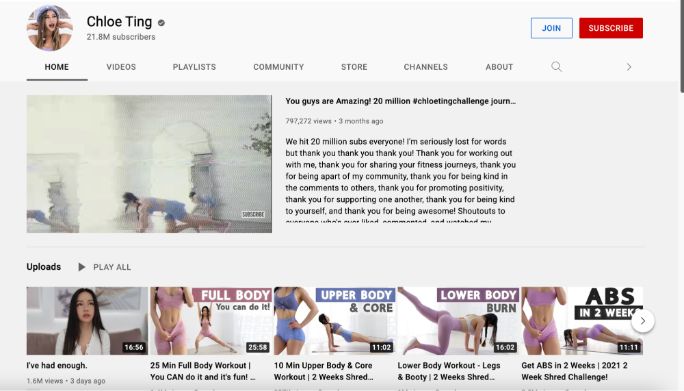This screenshot has height=391, width=684.
Task: Open the Community tab
Action: [279, 67]
